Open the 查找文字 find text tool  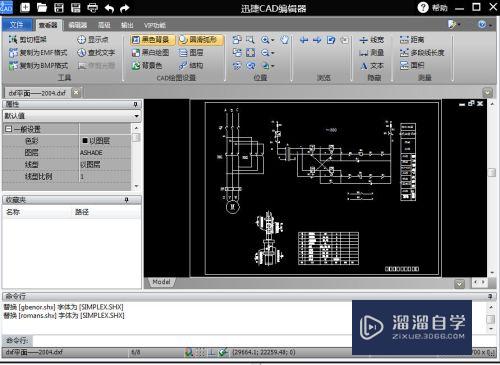tap(96, 53)
